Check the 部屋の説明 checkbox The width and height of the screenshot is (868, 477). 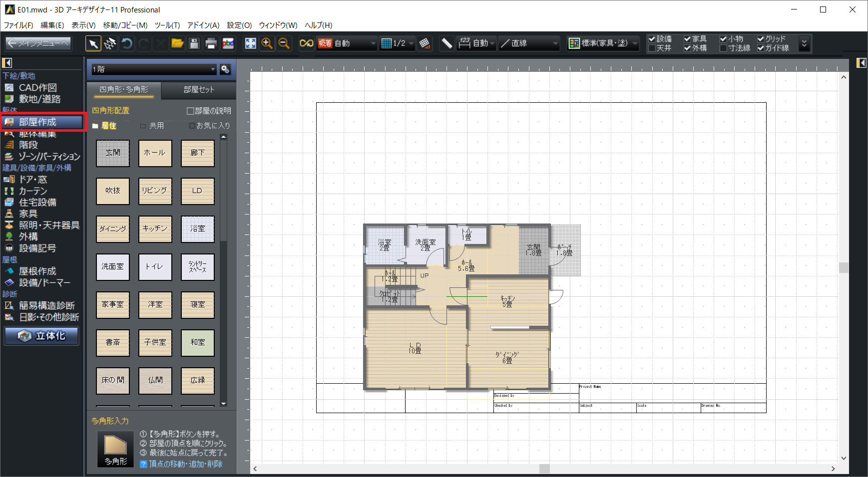click(x=190, y=111)
